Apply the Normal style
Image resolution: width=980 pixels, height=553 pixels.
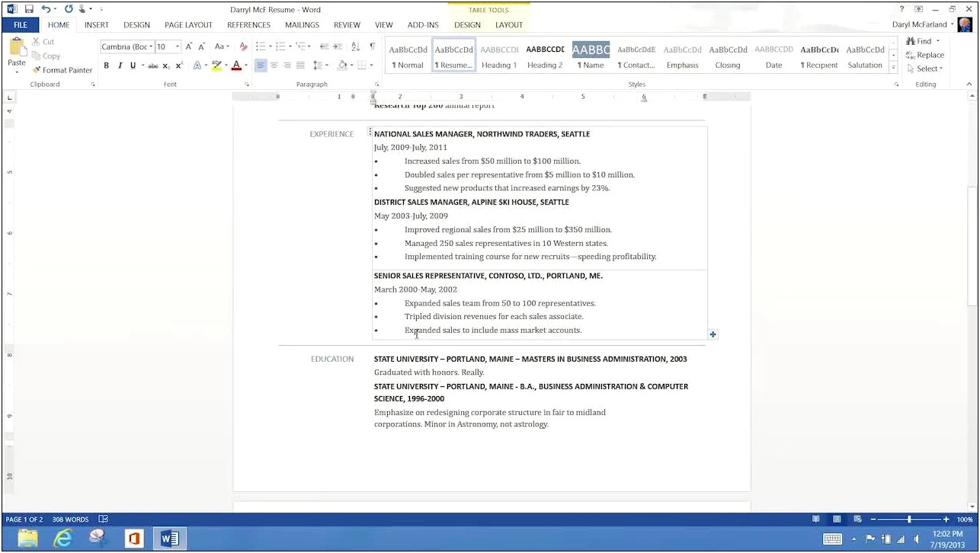[408, 57]
